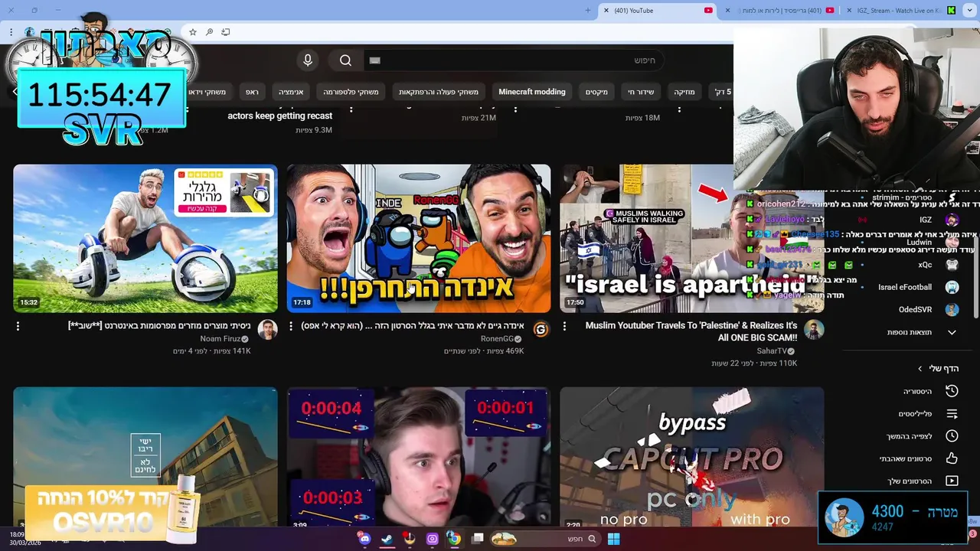Image resolution: width=980 pixels, height=551 pixels.
Task: Open browser menu dots at toolbar left
Action: pyautogui.click(x=11, y=32)
